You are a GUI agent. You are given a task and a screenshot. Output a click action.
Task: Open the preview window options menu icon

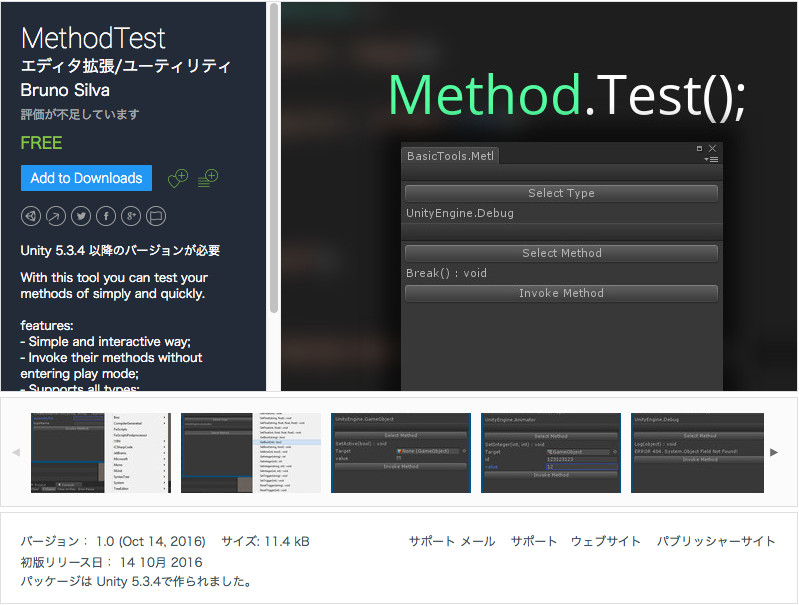point(711,160)
